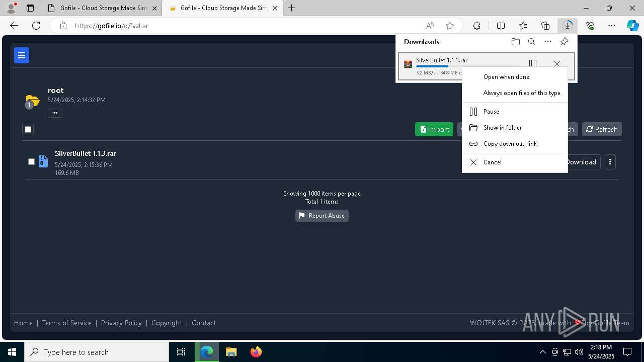Viewport: 644px width, 362px height.
Task: Open the Favorites list icon
Action: (x=523, y=26)
